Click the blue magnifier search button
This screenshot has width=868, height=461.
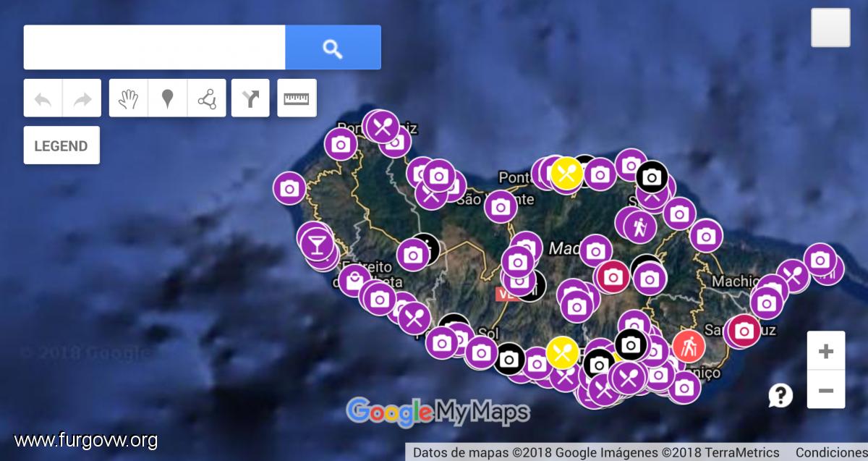(x=333, y=47)
